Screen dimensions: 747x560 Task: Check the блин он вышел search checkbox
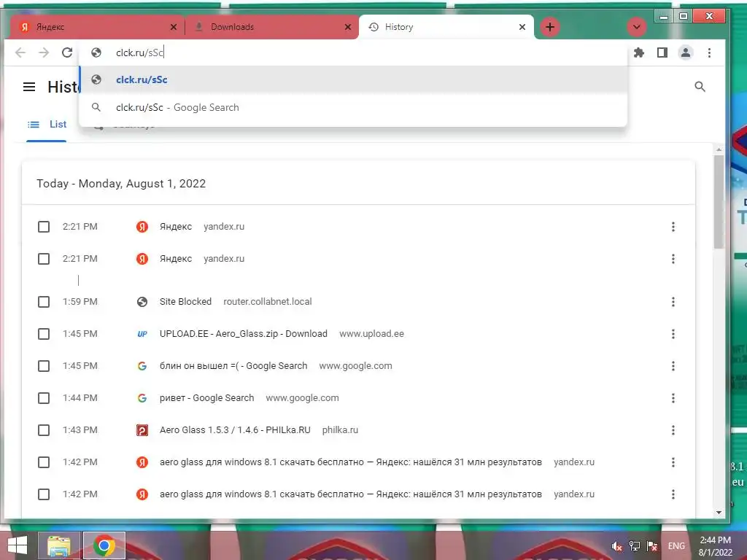[x=44, y=366]
